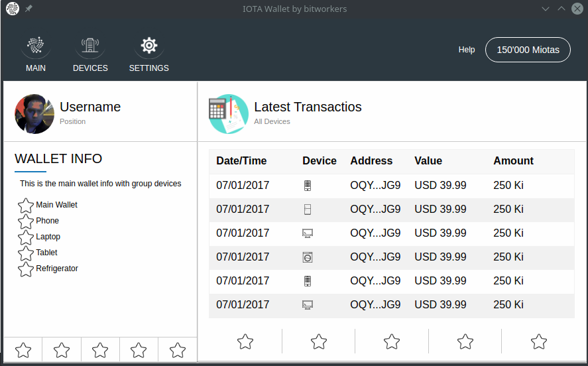The height and width of the screenshot is (366, 588).
Task: Click the IOTA logo in title bar
Action: (x=13, y=9)
